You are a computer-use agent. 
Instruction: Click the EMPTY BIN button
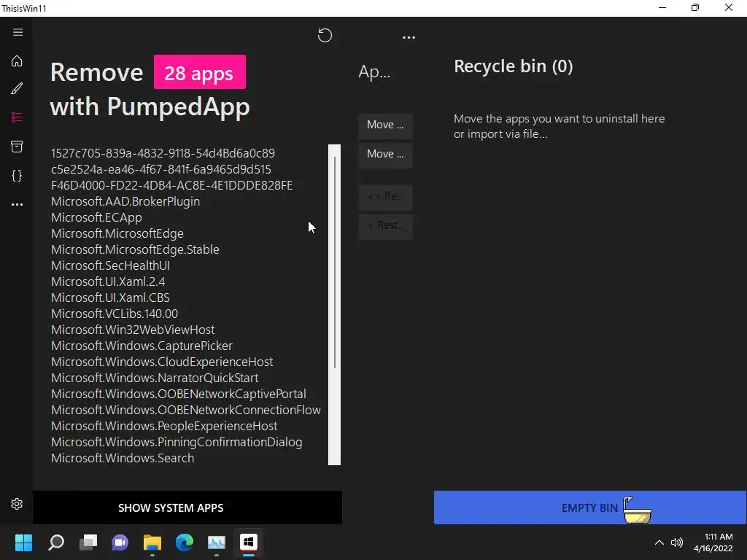pos(589,507)
